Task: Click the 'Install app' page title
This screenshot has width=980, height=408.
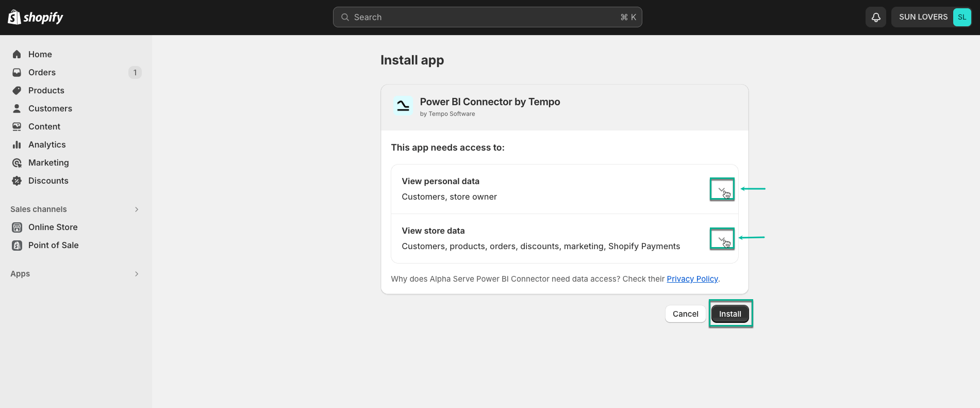Action: [412, 60]
